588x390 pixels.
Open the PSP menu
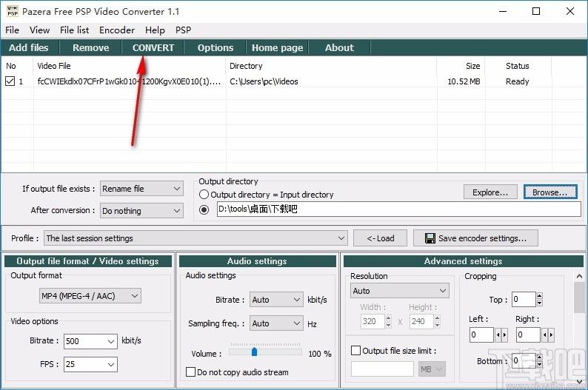tap(183, 30)
